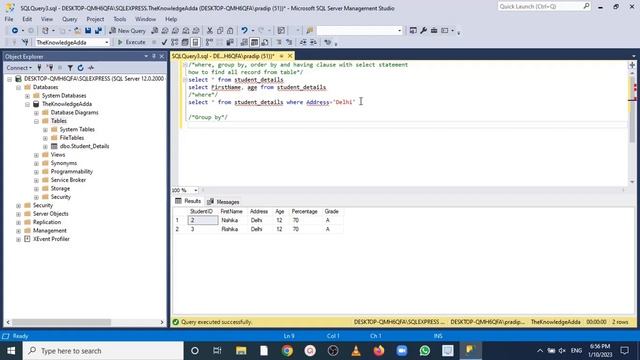Expand the dbo.Student_Details table node
Image resolution: width=640 pixels, height=360 pixels.
45,147
